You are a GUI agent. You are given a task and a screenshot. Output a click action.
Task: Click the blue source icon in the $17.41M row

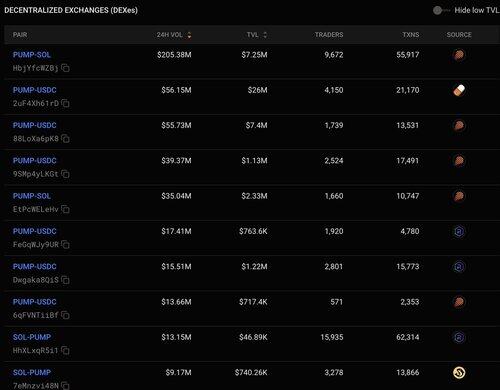[459, 231]
